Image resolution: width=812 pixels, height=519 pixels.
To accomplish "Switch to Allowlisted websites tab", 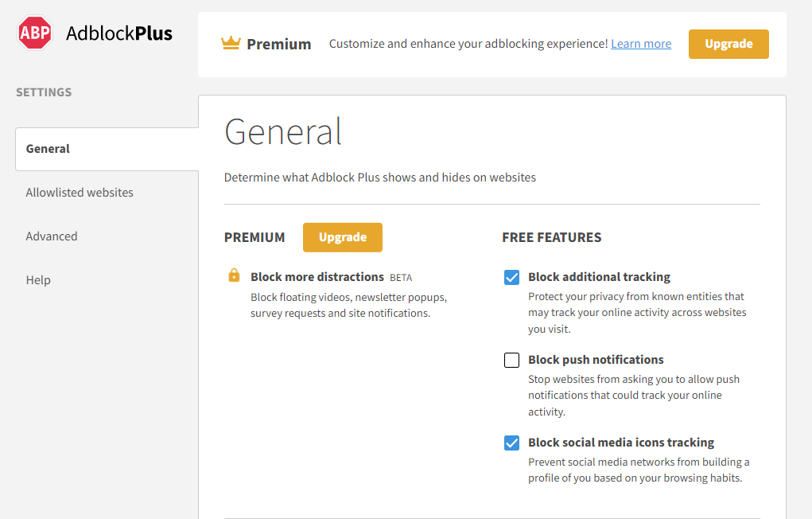I will [80, 193].
